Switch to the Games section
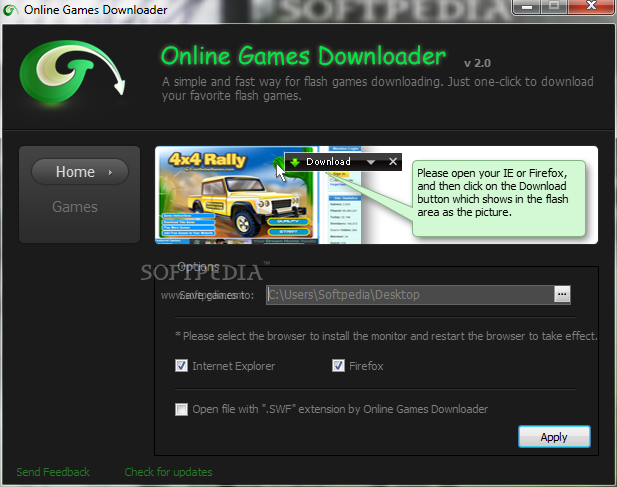The image size is (617, 487). [75, 207]
